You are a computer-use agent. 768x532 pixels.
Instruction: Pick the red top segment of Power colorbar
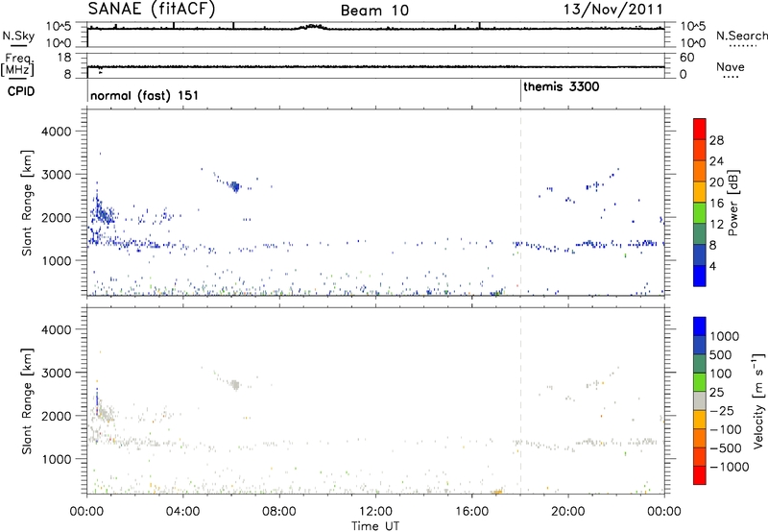tap(700, 129)
